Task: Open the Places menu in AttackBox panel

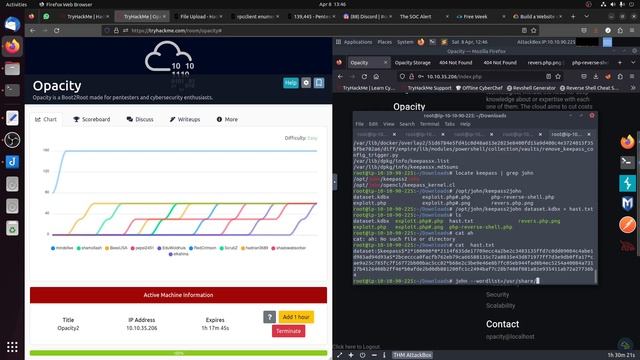Action: click(x=384, y=42)
